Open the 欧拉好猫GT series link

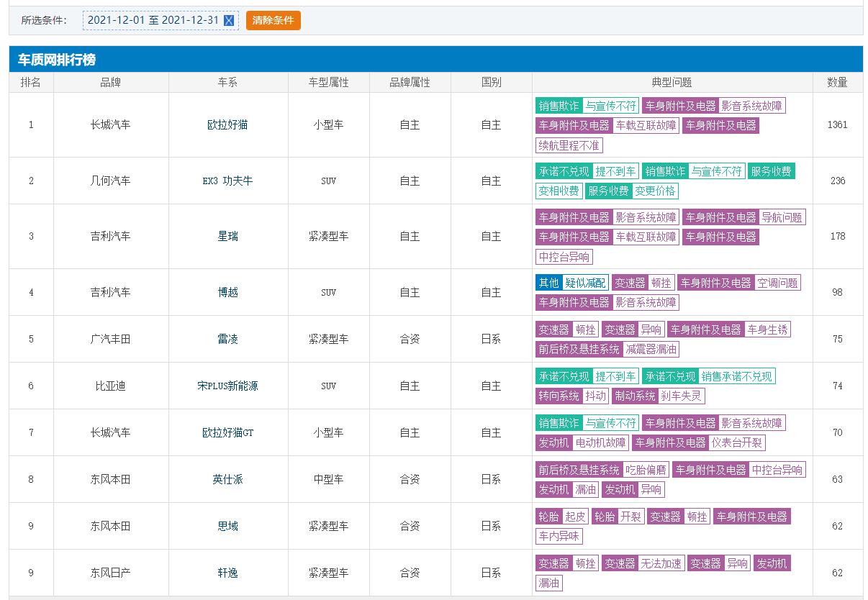pyautogui.click(x=227, y=432)
